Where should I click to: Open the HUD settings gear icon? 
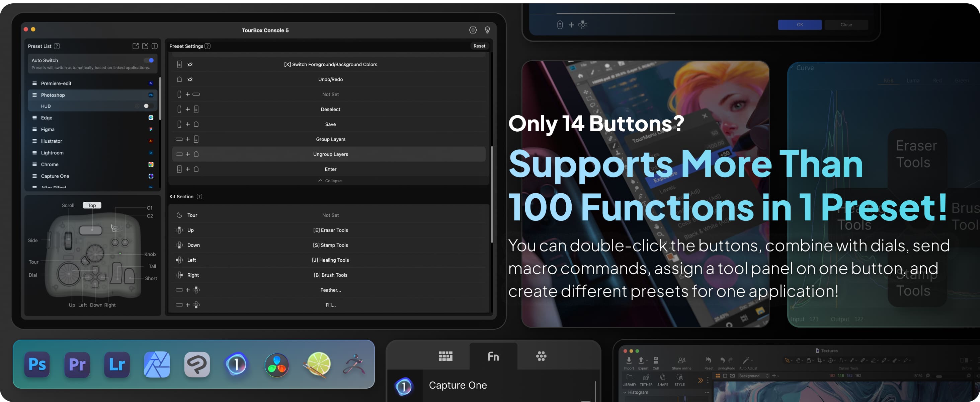coord(137,106)
